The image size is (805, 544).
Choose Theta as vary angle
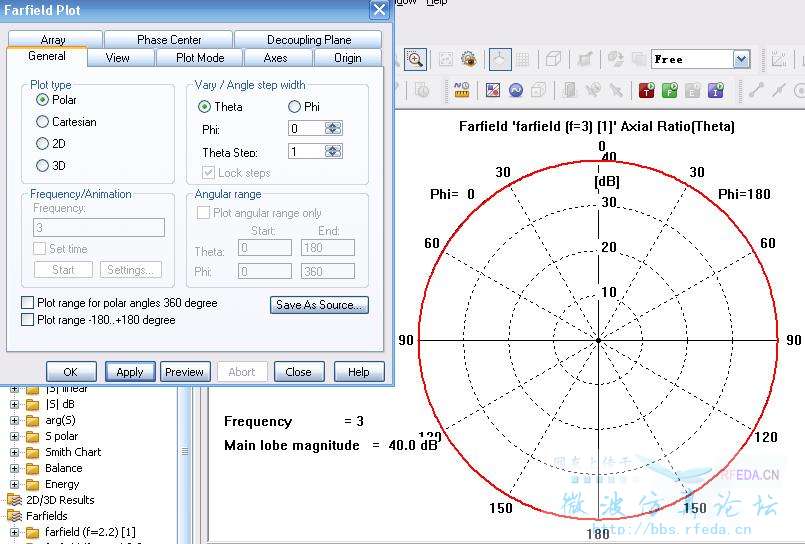point(204,107)
